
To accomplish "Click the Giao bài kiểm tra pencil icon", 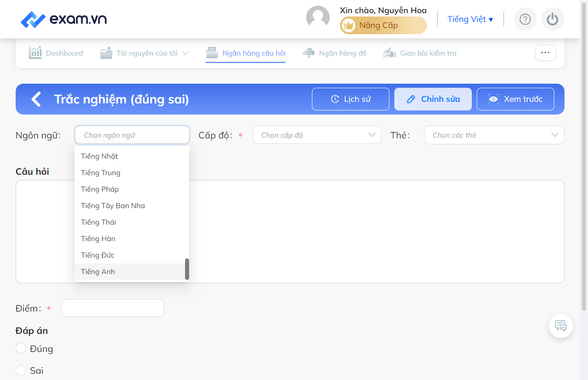I will click(x=389, y=53).
